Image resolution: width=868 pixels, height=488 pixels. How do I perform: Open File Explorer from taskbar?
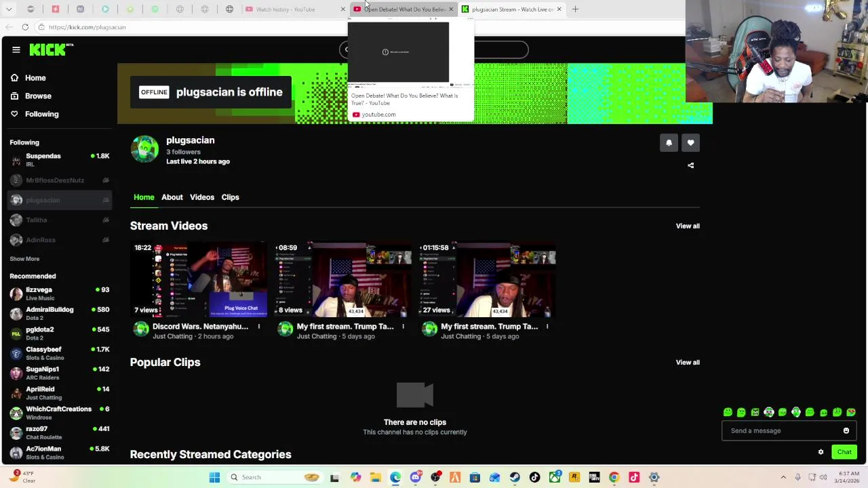(x=375, y=477)
